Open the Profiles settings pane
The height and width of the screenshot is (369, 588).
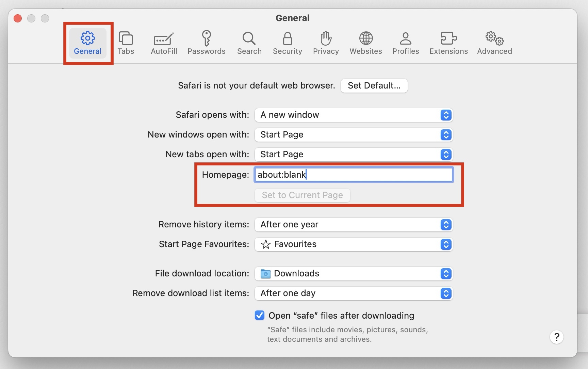click(x=405, y=43)
